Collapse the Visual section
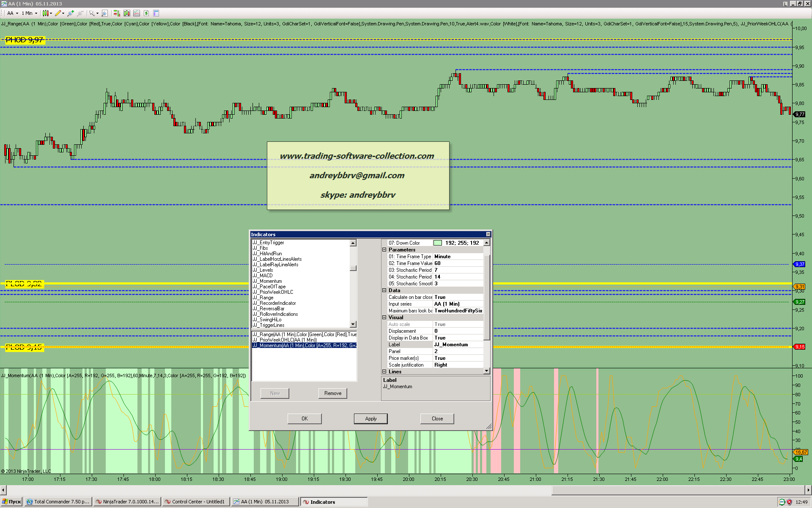The height and width of the screenshot is (508, 812). pyautogui.click(x=384, y=317)
